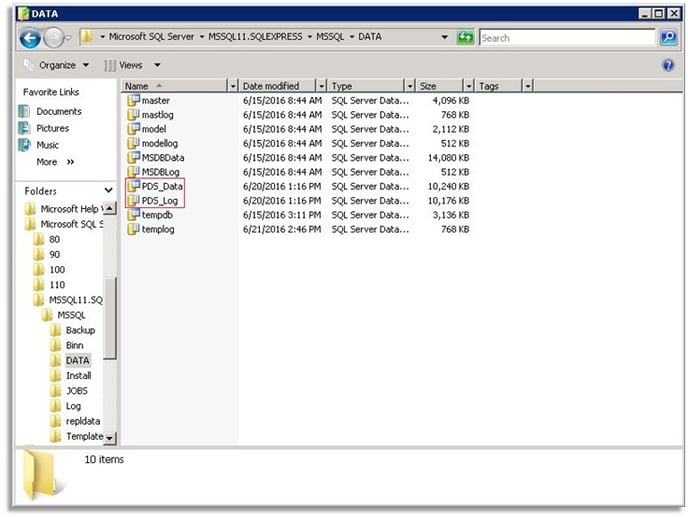Select the DATA folder in tree
This screenshot has width=688, height=519.
[x=78, y=361]
